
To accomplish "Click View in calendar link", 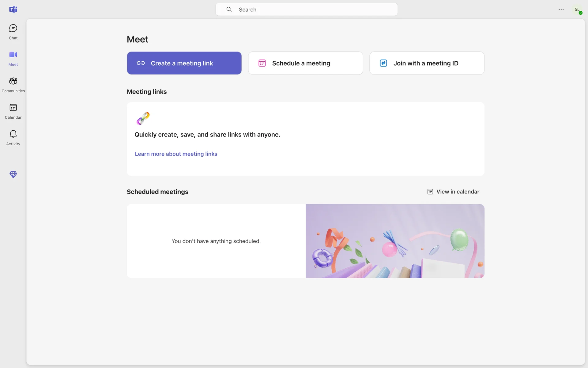I will click(458, 192).
